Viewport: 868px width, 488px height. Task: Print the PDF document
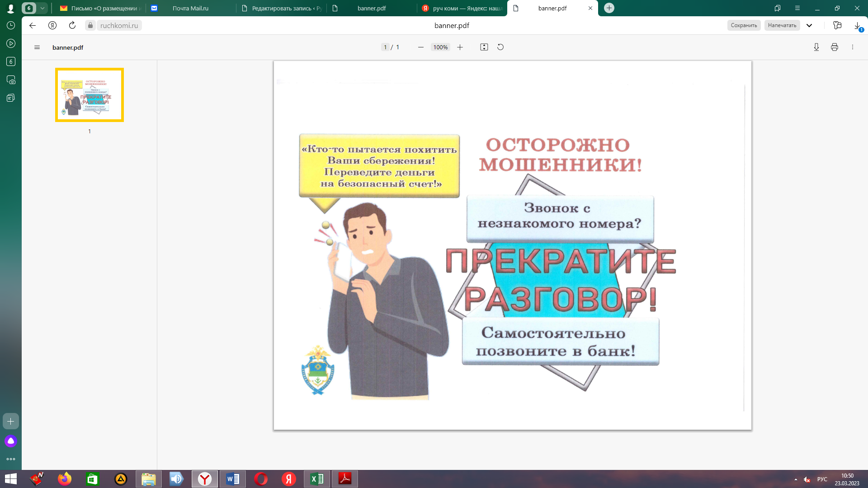[835, 47]
